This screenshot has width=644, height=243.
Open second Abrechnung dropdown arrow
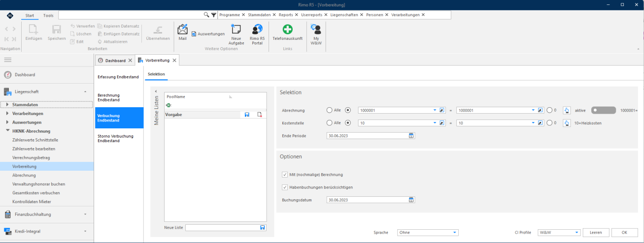(x=534, y=110)
